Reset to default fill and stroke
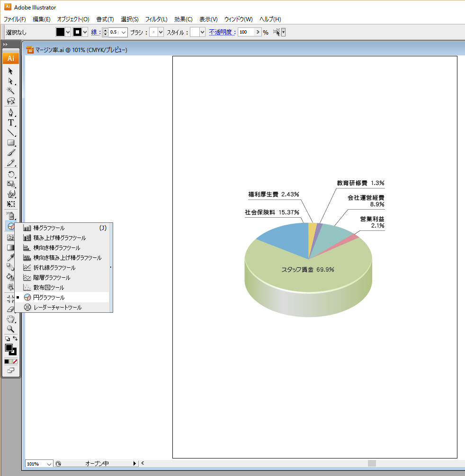The height and width of the screenshot is (476, 465). coord(7,339)
